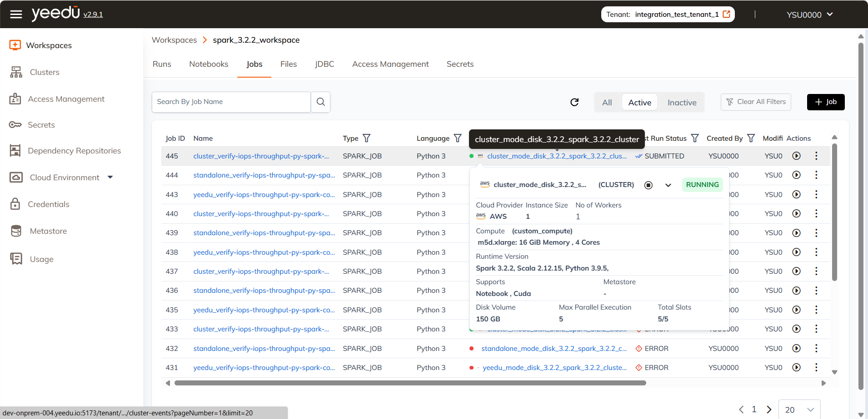Run job 445 via its play action icon
This screenshot has width=868, height=419.
pyautogui.click(x=797, y=156)
